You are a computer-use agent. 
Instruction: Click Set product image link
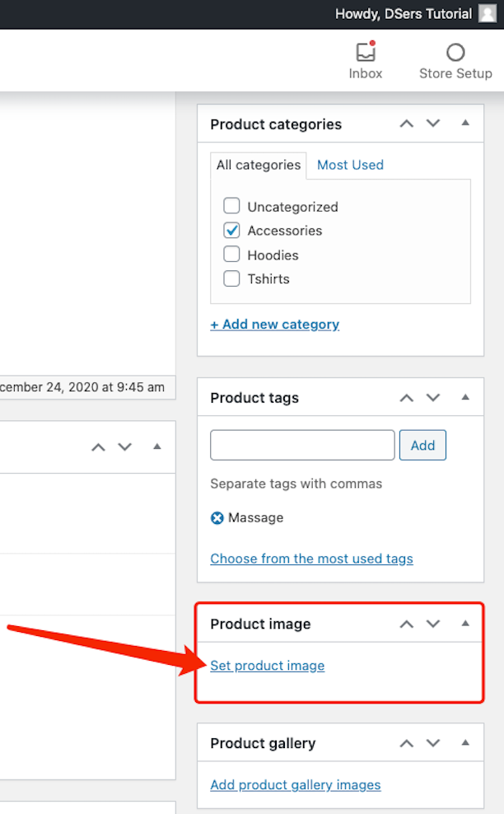(268, 666)
